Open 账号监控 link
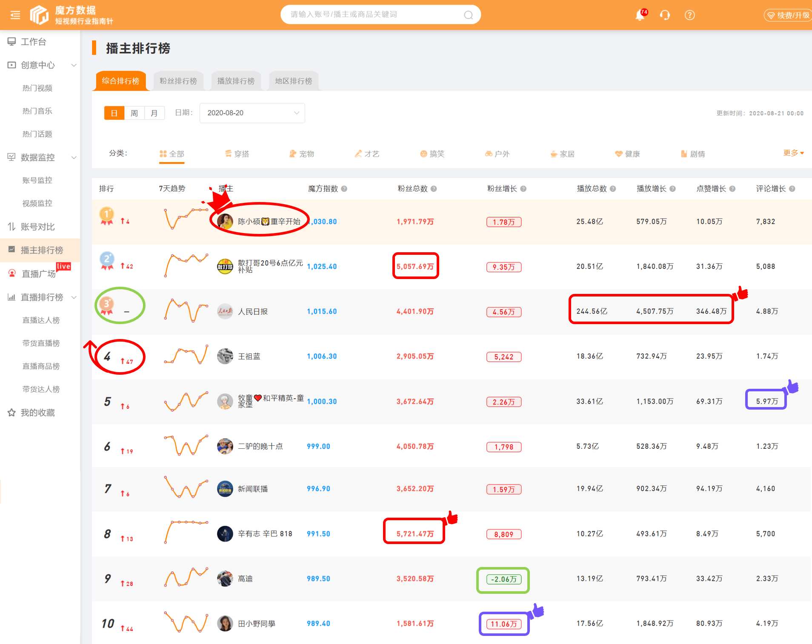Viewport: 812px width, 644px height. (x=37, y=180)
